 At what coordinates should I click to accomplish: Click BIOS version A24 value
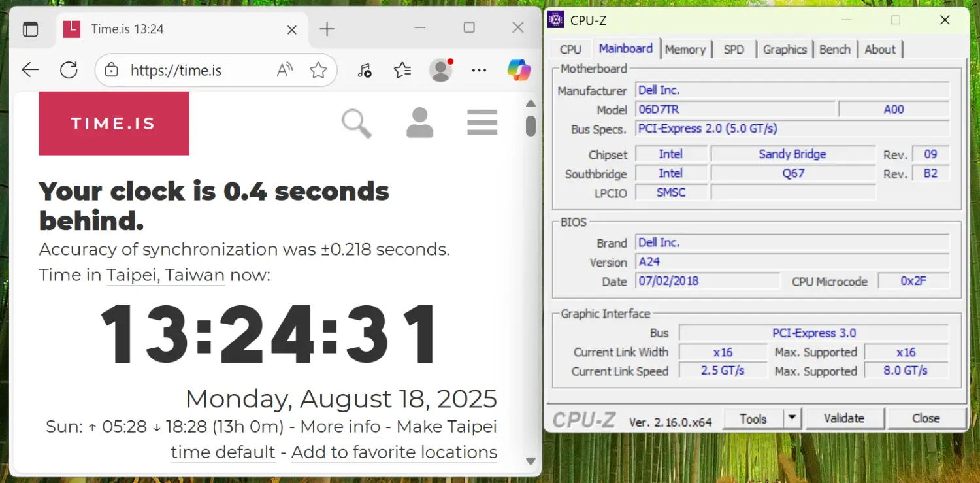[x=792, y=262]
